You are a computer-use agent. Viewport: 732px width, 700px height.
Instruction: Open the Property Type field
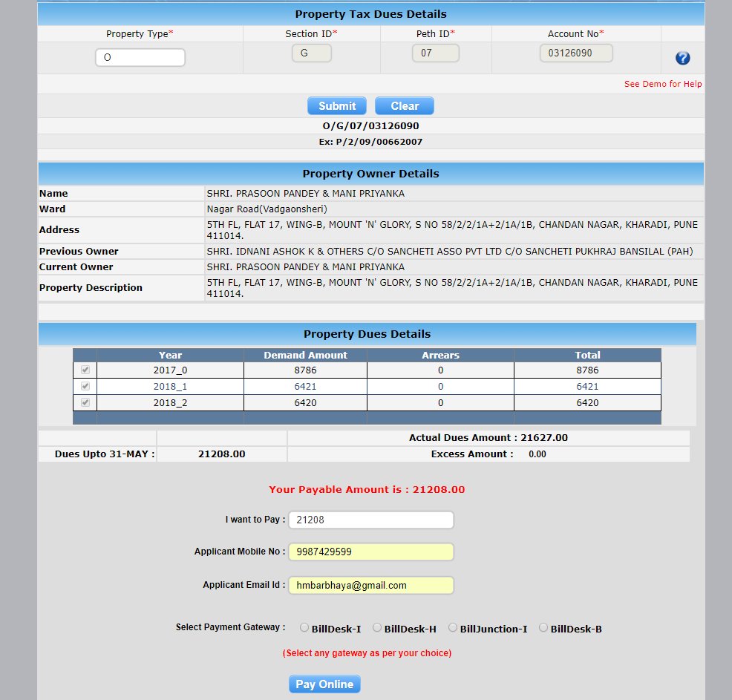140,57
